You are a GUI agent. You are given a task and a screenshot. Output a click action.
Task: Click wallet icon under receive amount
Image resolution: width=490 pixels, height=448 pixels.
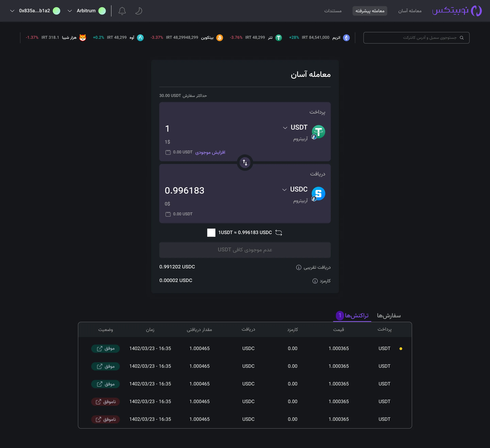pos(168,214)
